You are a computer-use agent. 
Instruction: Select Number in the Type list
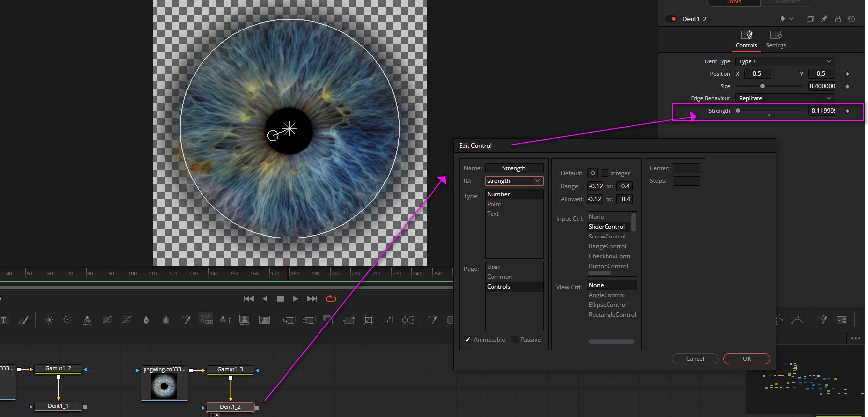(514, 194)
